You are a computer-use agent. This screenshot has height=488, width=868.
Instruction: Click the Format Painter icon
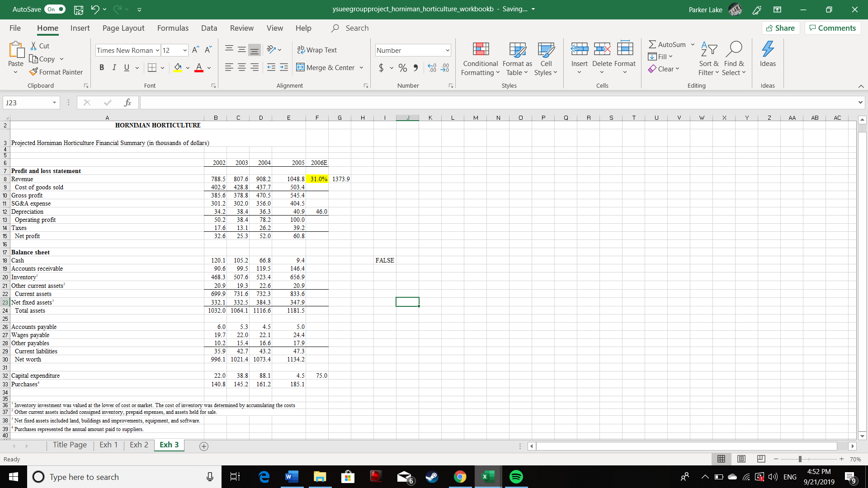click(34, 72)
